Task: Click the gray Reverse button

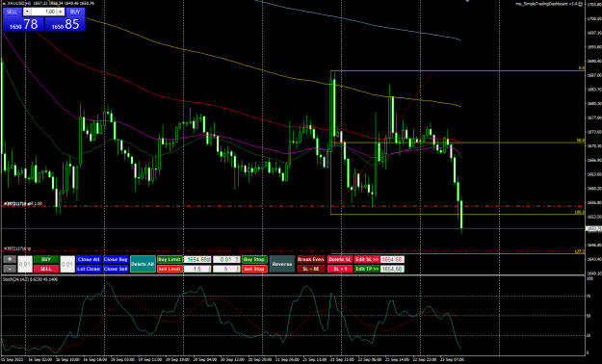Action: tap(282, 264)
